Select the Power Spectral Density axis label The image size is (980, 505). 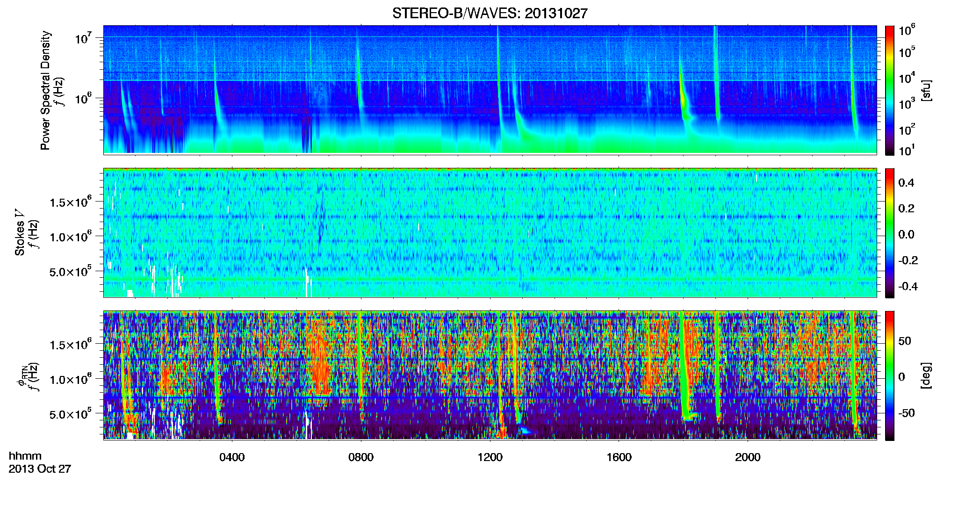pos(45,90)
